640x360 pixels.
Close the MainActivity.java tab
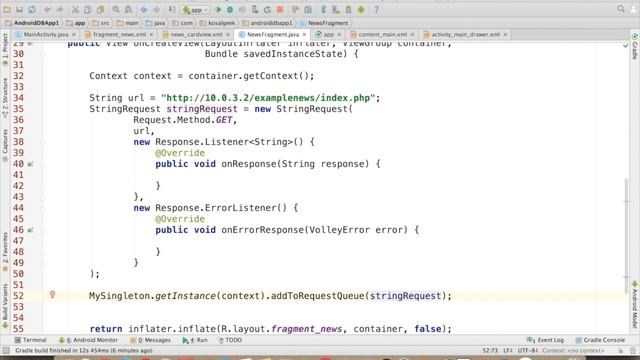(x=74, y=35)
